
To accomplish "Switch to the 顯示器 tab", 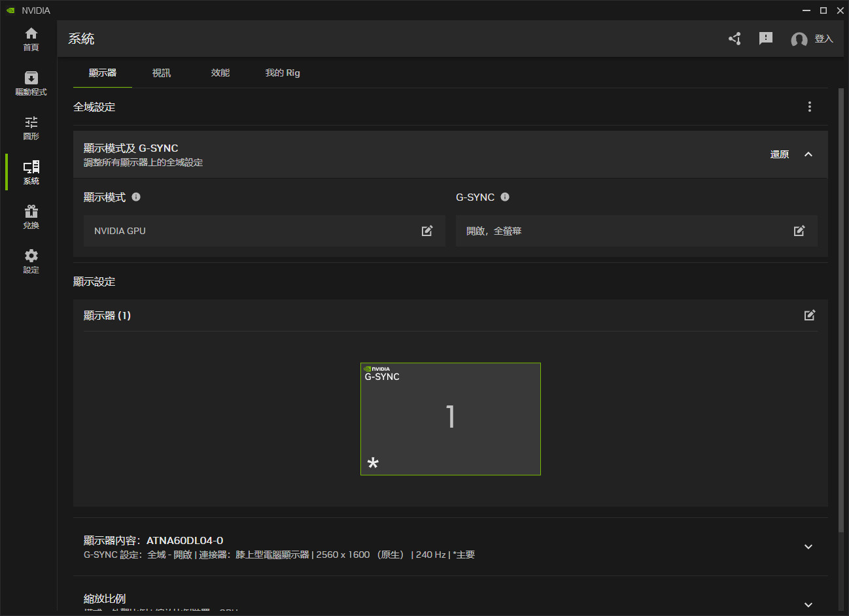I will [x=103, y=73].
